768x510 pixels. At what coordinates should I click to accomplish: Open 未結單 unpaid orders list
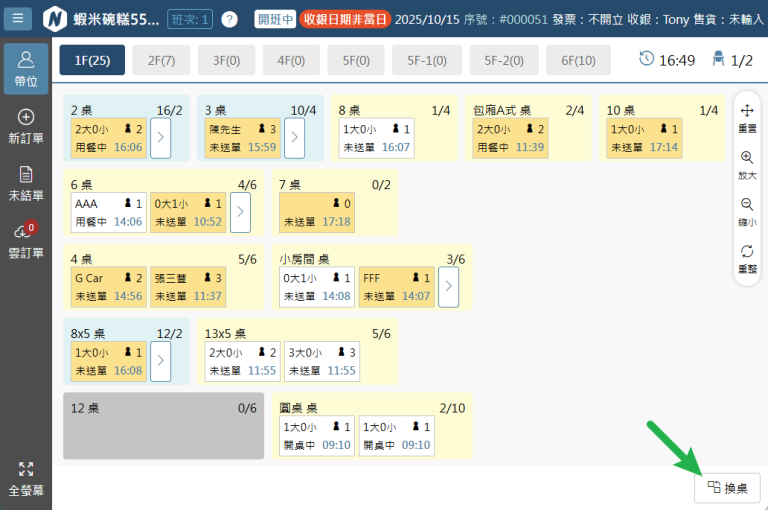(x=26, y=182)
